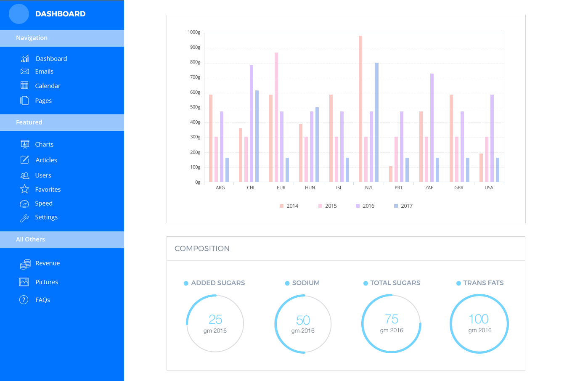Open the Calendar grid icon
Image resolution: width=588 pixels, height=381 pixels.
pyautogui.click(x=24, y=85)
